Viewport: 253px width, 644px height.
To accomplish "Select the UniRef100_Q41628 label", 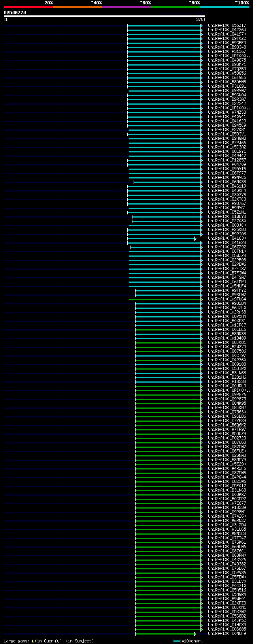I will pos(227,242).
